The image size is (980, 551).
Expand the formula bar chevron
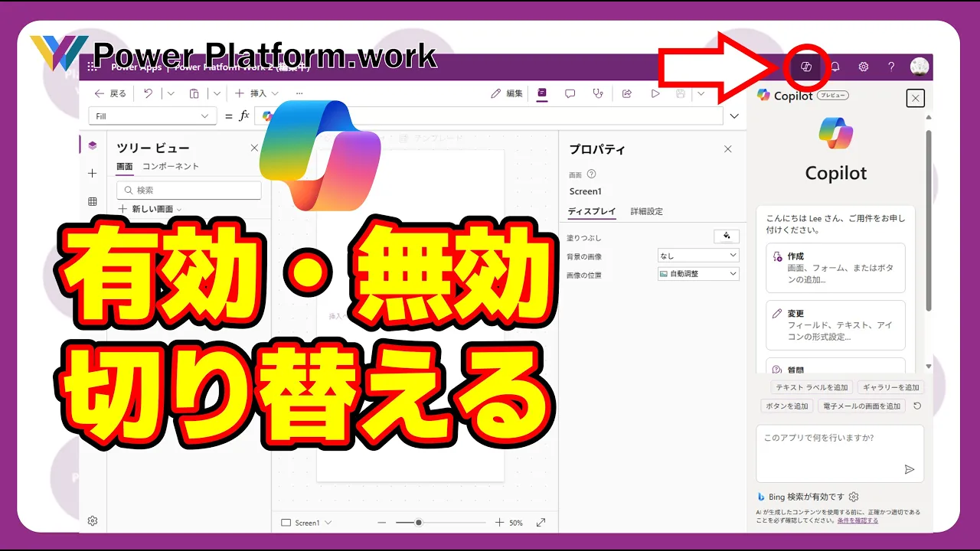(x=735, y=116)
